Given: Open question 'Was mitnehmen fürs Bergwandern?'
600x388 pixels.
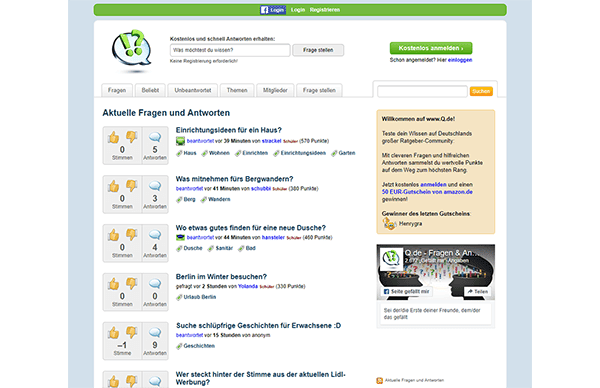Looking at the screenshot, I should coord(234,179).
